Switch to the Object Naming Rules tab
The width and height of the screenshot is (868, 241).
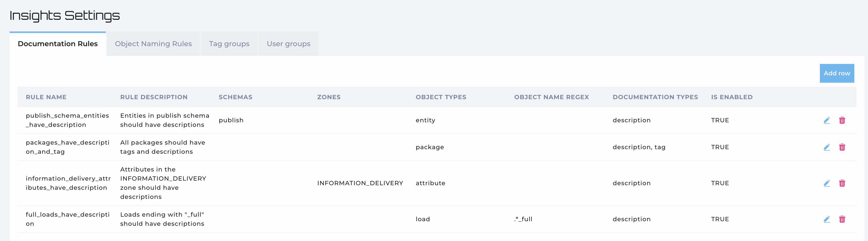(x=153, y=44)
